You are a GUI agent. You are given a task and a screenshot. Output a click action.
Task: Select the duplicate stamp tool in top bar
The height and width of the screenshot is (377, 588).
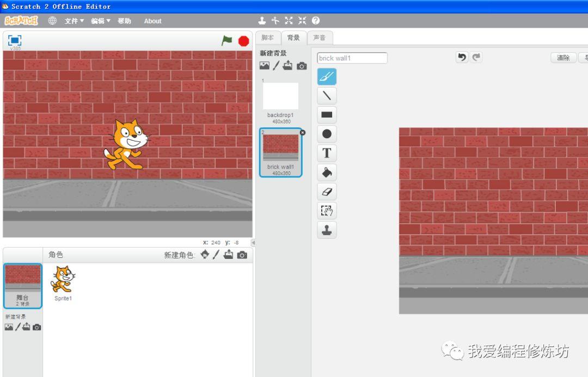(262, 21)
